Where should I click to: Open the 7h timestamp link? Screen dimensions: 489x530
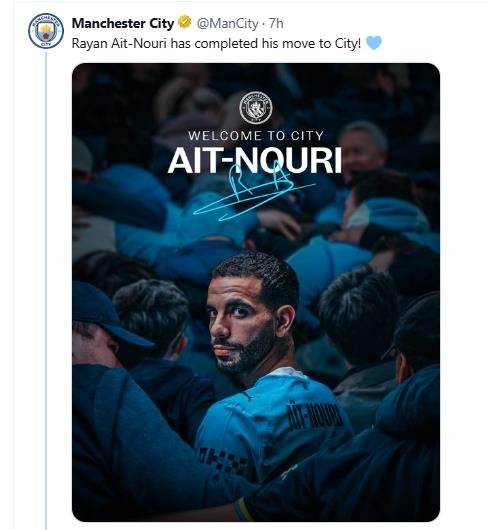point(276,23)
